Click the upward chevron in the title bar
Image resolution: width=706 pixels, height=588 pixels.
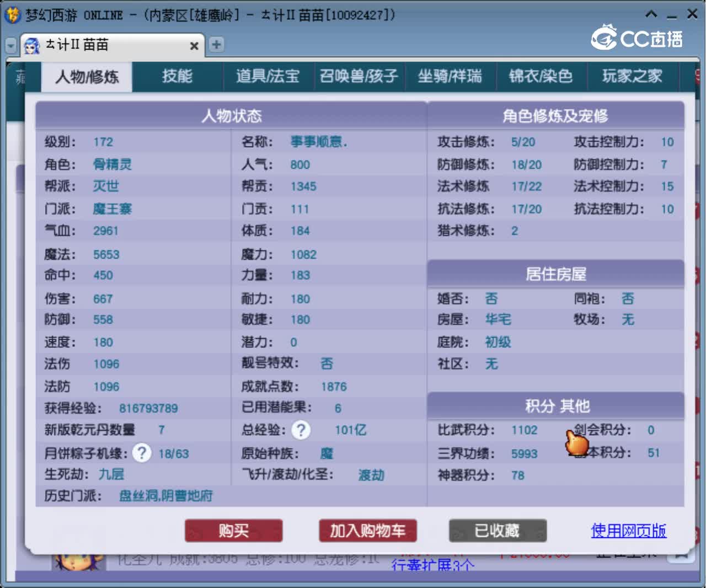click(x=651, y=14)
